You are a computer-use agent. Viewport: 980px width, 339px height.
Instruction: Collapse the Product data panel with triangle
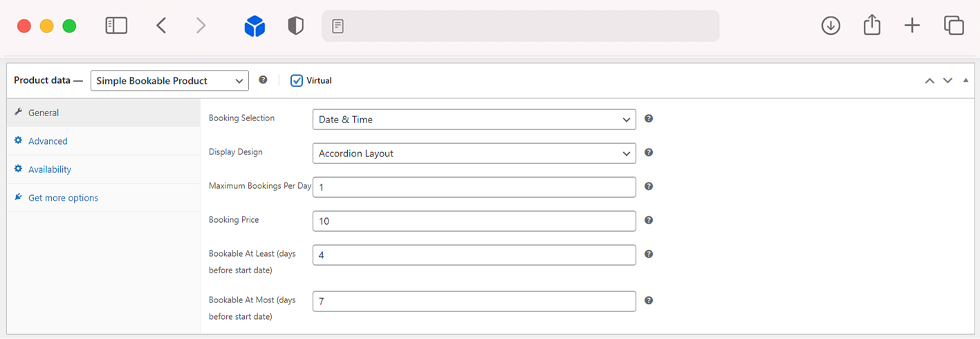click(965, 80)
